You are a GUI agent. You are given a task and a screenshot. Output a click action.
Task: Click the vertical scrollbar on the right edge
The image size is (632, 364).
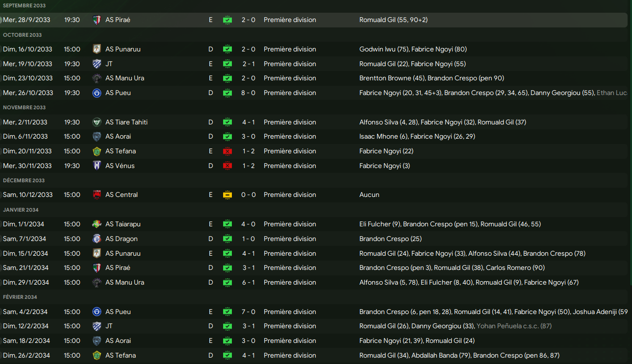tap(630, 147)
